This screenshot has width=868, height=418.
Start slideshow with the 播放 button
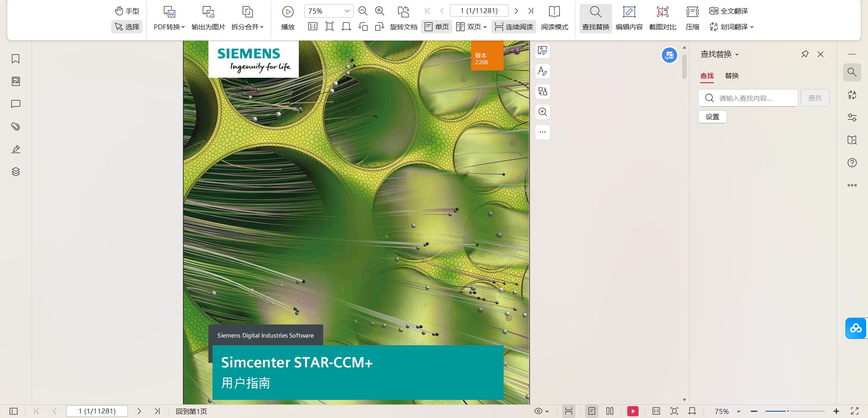pyautogui.click(x=288, y=19)
